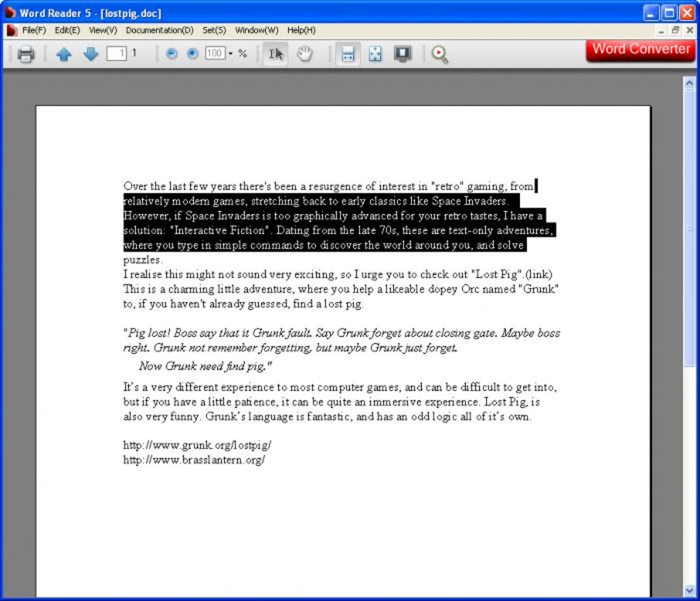
Task: Click the text http://www.grunk.org/lostpig/
Action: (x=197, y=445)
